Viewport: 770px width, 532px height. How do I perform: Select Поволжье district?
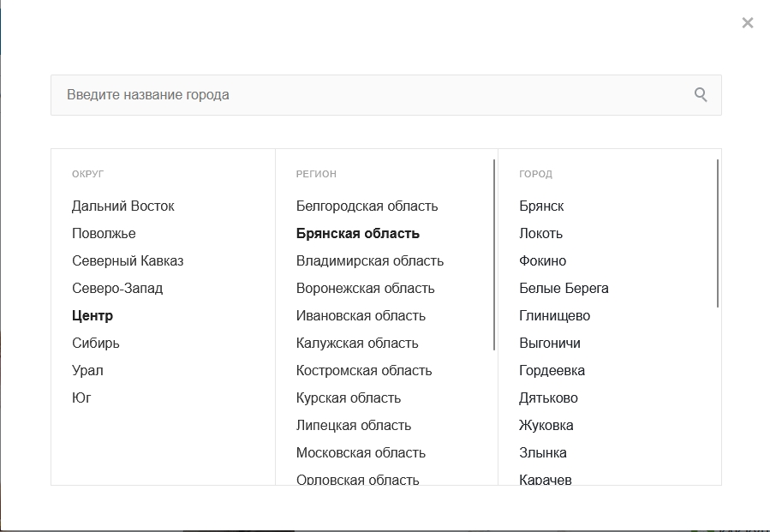tap(104, 233)
